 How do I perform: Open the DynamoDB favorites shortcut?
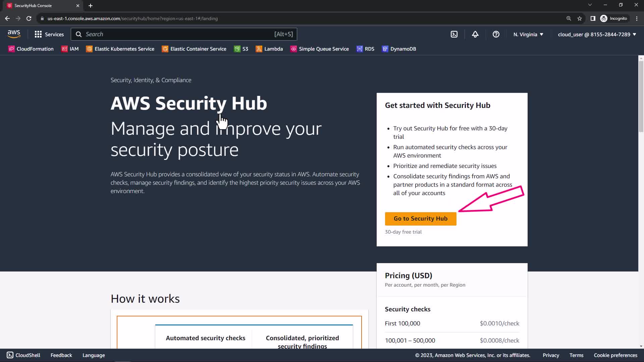(x=399, y=49)
